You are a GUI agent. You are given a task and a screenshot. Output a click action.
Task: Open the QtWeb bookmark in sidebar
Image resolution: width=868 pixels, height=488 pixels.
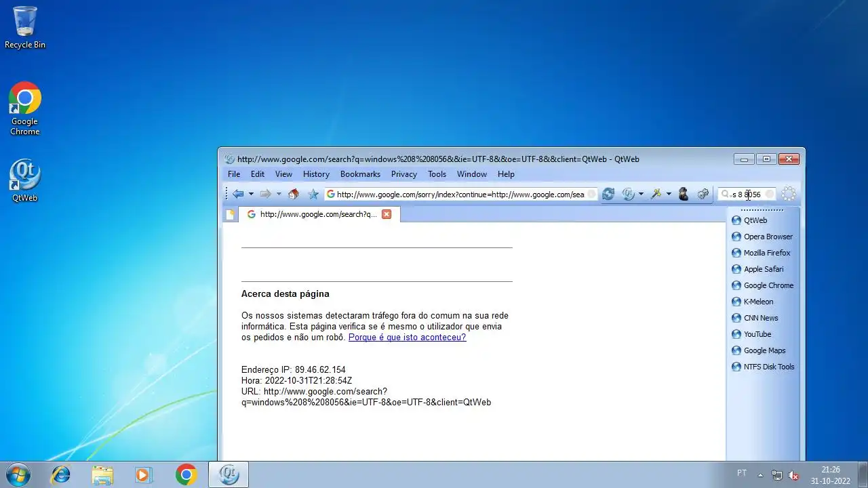749,220
